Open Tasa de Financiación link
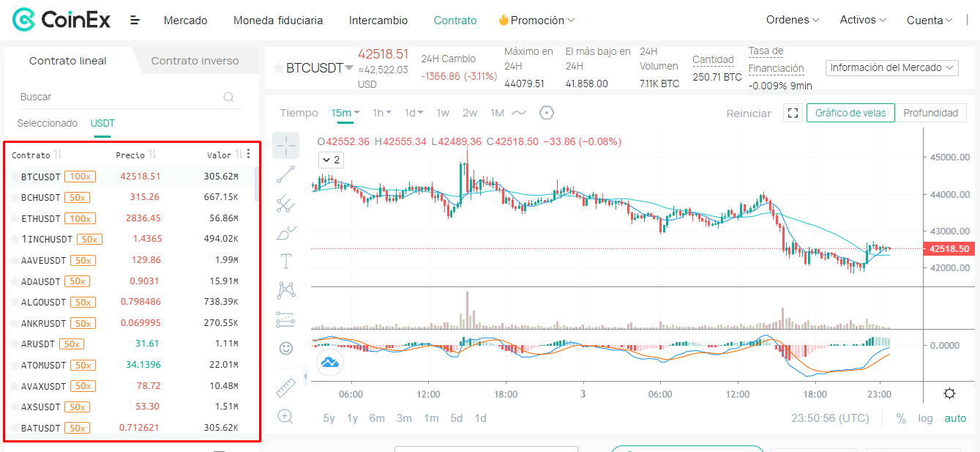This screenshot has width=980, height=452. (x=776, y=59)
